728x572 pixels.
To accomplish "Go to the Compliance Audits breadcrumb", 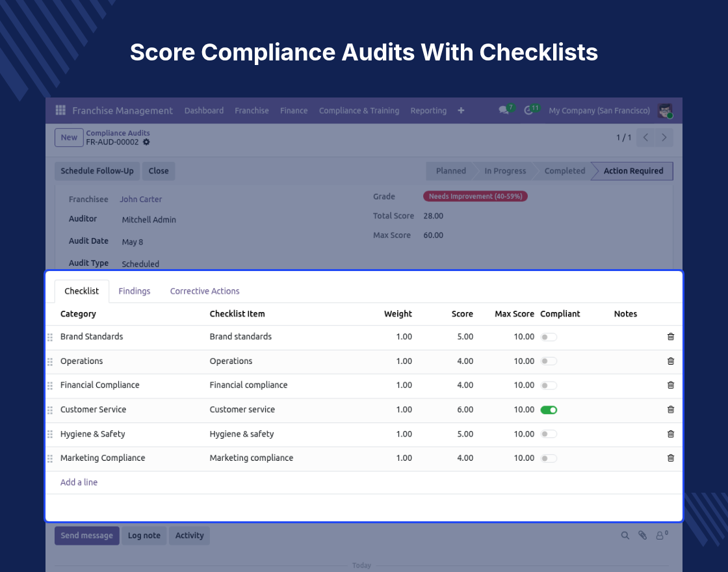I will point(118,133).
